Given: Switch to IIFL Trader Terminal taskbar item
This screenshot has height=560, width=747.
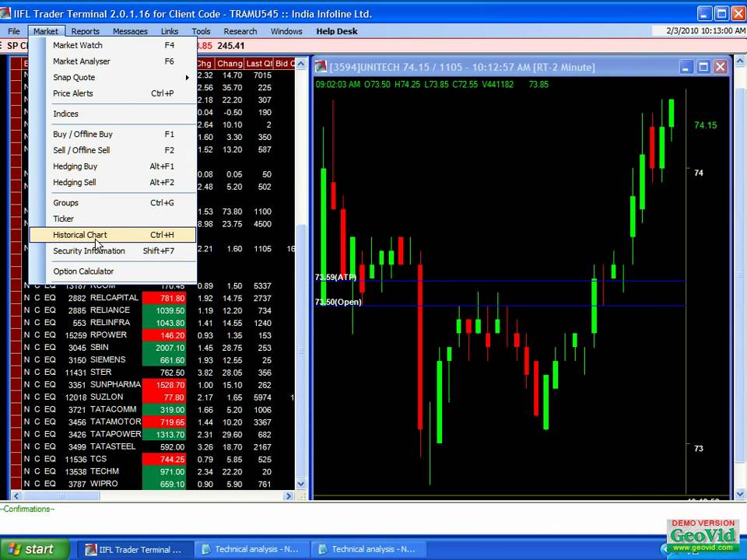Looking at the screenshot, I should tap(135, 550).
